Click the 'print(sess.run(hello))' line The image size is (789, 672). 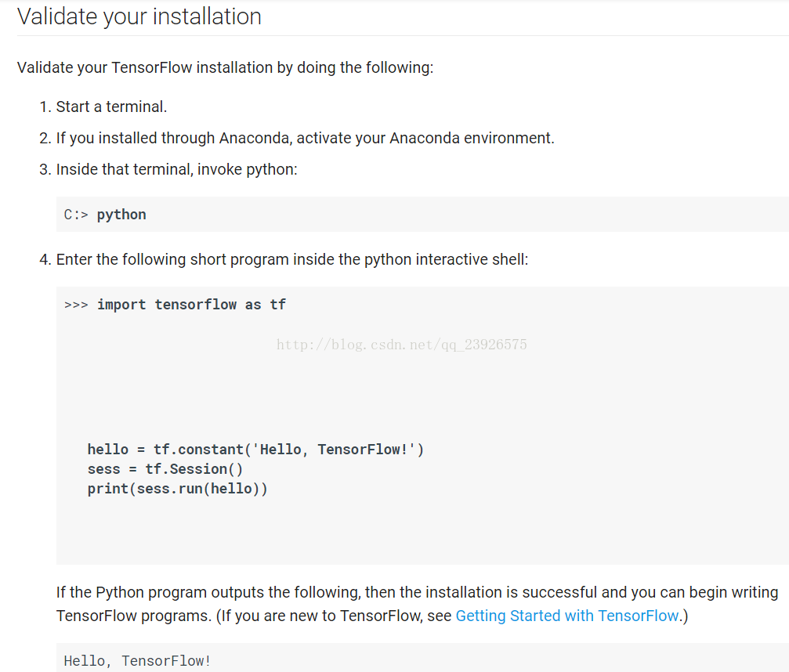point(177,489)
